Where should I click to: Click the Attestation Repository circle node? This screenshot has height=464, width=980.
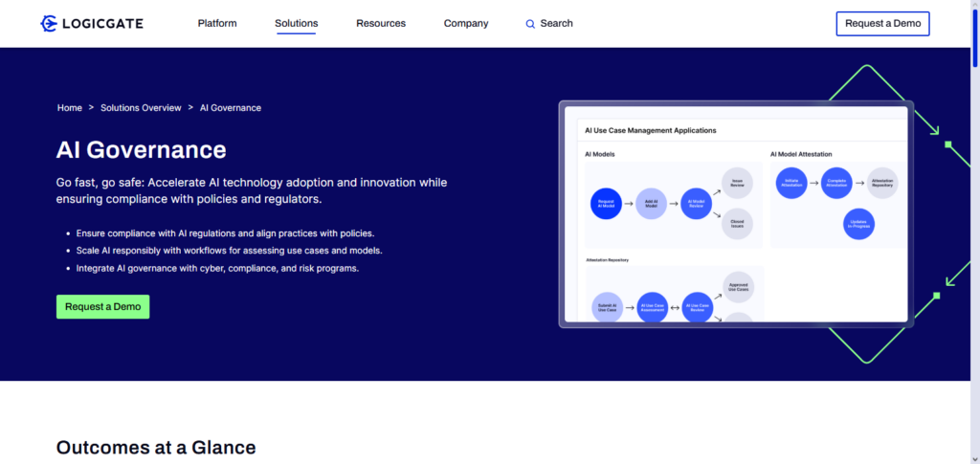(x=882, y=183)
